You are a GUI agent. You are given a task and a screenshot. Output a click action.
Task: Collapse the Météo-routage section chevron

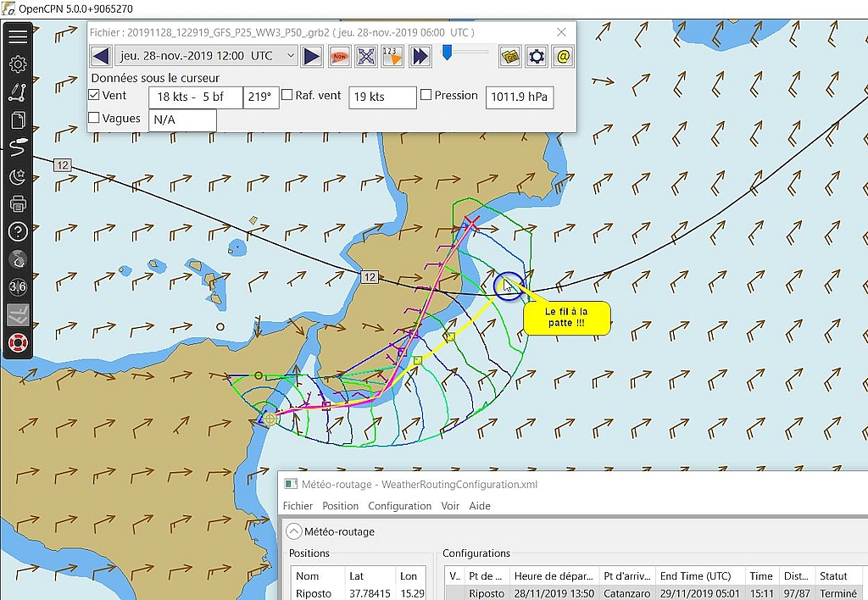point(293,531)
